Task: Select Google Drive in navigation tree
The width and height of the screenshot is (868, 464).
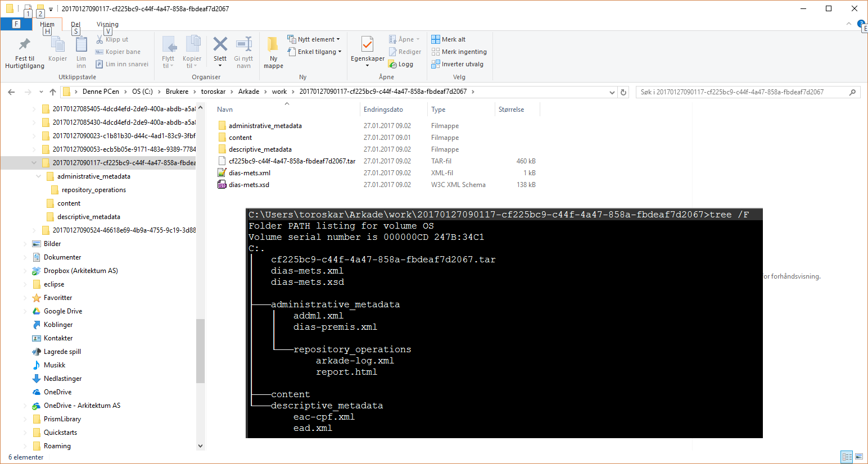Action: pyautogui.click(x=63, y=311)
